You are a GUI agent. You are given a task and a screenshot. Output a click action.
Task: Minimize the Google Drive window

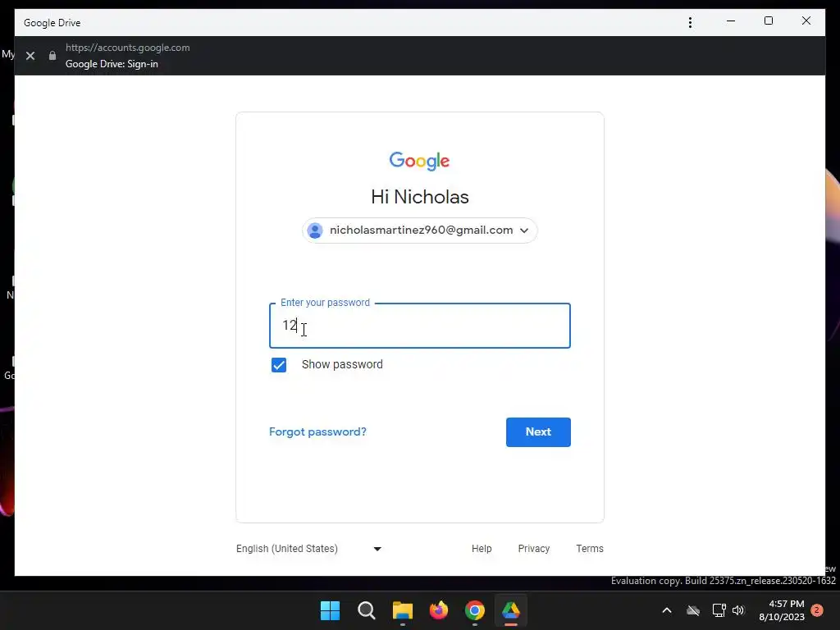pyautogui.click(x=731, y=21)
